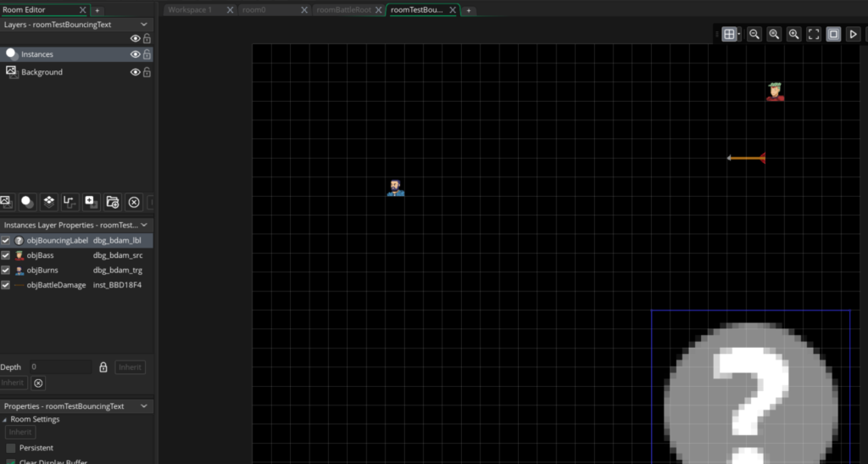Select objBurns in the instance list
Image resolution: width=868 pixels, height=464 pixels.
(x=42, y=271)
